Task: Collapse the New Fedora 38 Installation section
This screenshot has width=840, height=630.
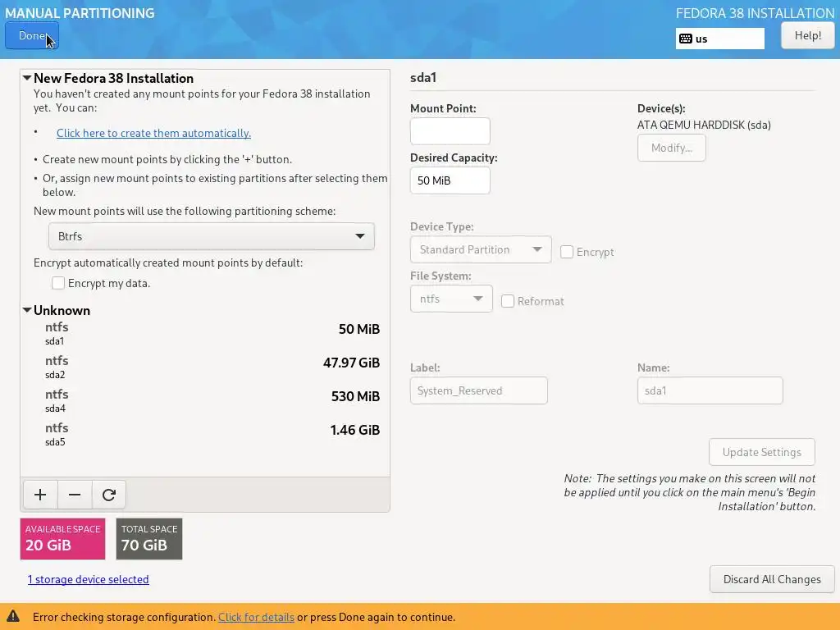Action: (x=27, y=78)
